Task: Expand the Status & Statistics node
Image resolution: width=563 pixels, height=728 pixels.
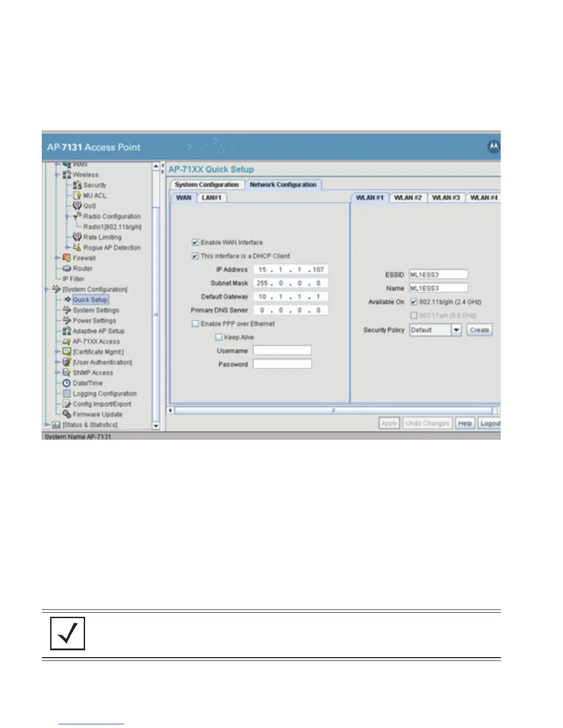Action: tap(46, 425)
